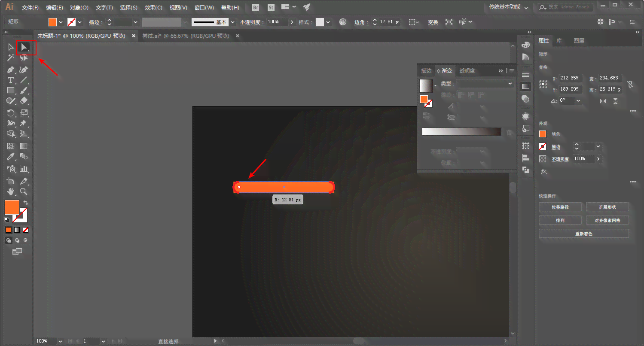Screen dimensions: 644x346
Task: Click the 变换 link in control bar
Action: point(433,22)
